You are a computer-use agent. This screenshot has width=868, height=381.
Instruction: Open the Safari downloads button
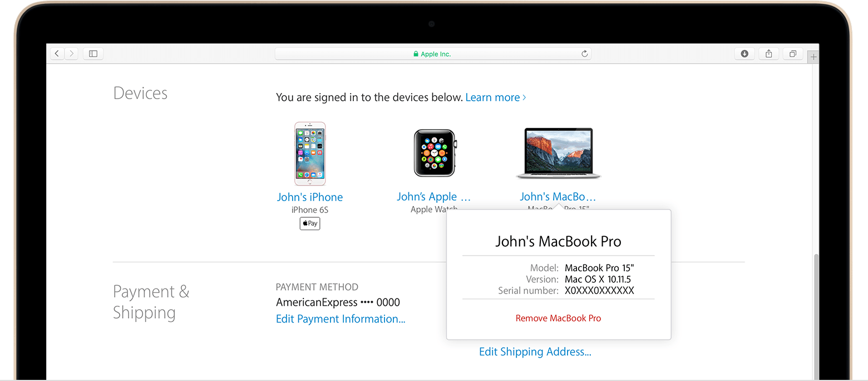pyautogui.click(x=744, y=53)
